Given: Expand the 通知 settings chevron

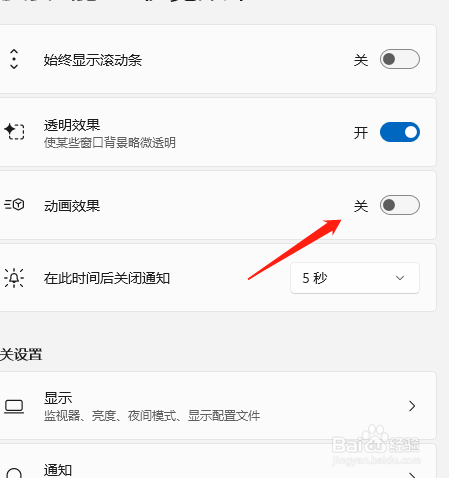Looking at the screenshot, I should click(412, 475).
